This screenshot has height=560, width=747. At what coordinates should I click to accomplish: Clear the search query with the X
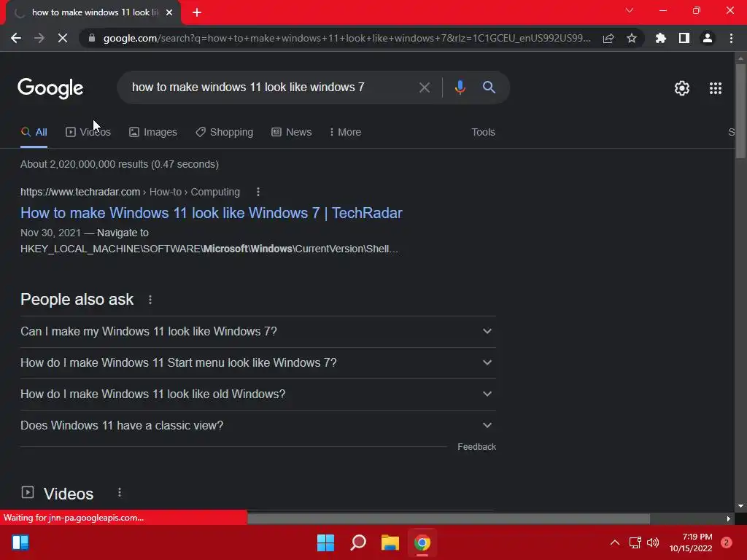424,87
